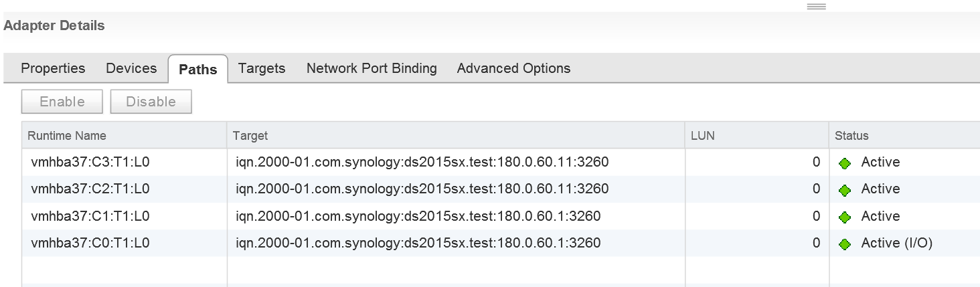Open the Devices tab
The height and width of the screenshot is (287, 980).
tap(131, 68)
